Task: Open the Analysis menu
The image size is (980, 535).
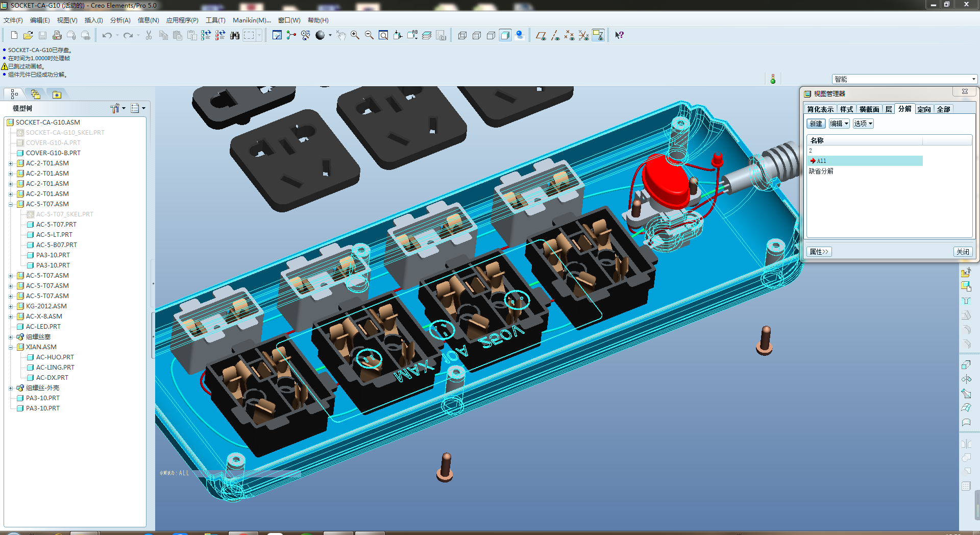Action: coord(120,20)
